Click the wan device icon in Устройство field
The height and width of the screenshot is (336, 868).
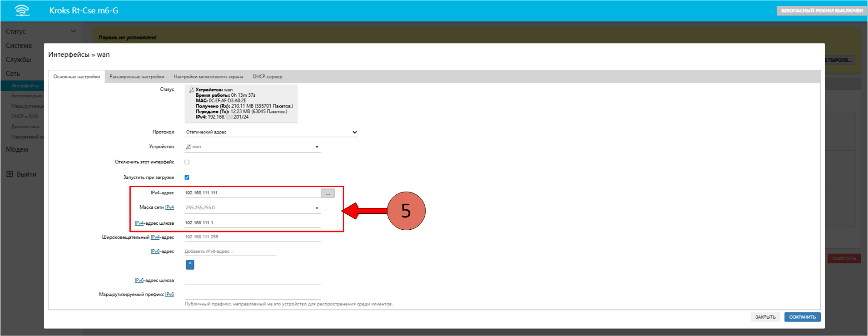tap(188, 147)
